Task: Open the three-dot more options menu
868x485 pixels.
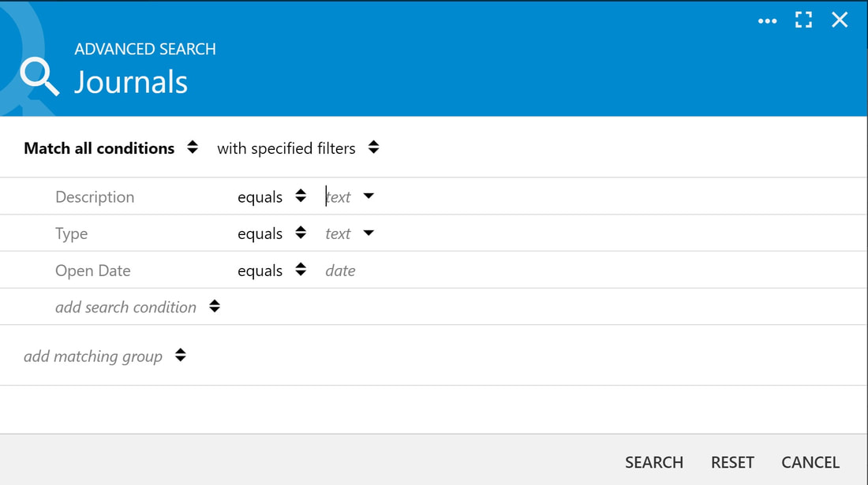Action: (767, 21)
